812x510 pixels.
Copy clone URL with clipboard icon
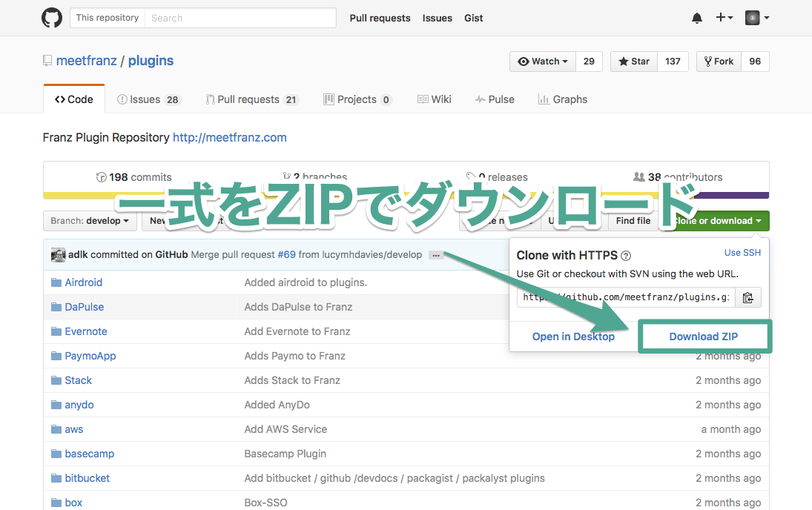coord(747,297)
